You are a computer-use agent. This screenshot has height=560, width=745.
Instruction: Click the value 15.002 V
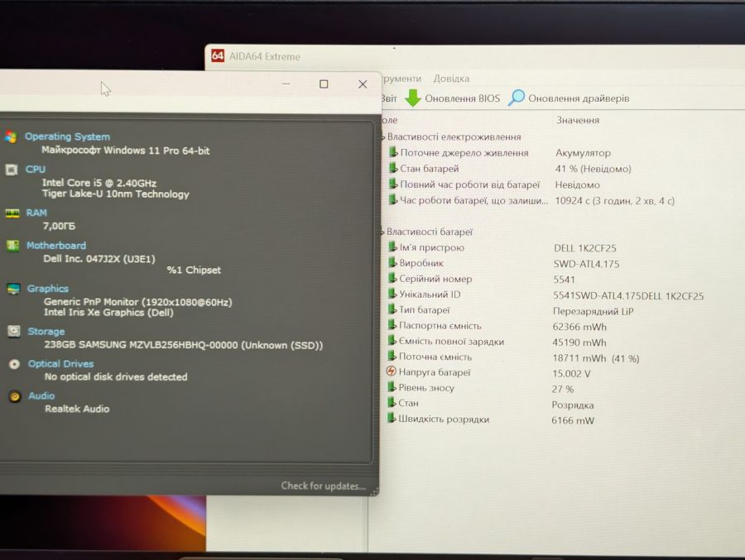coord(571,374)
